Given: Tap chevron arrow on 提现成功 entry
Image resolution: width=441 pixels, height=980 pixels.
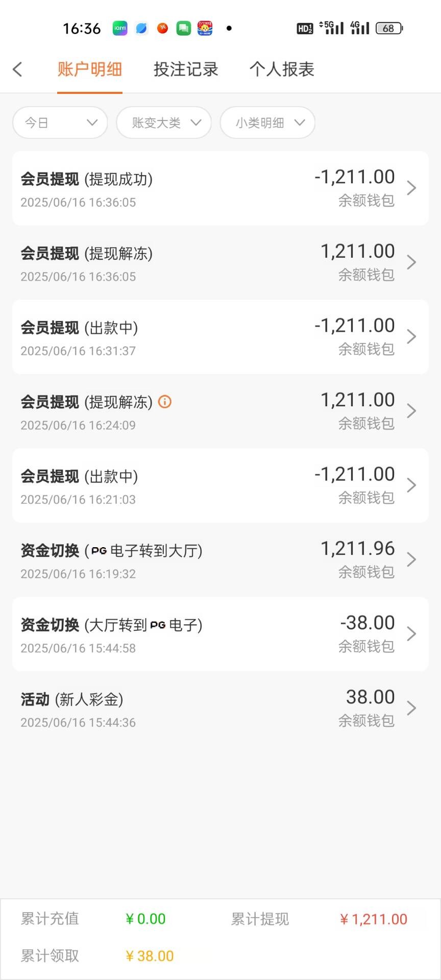Looking at the screenshot, I should [x=411, y=188].
